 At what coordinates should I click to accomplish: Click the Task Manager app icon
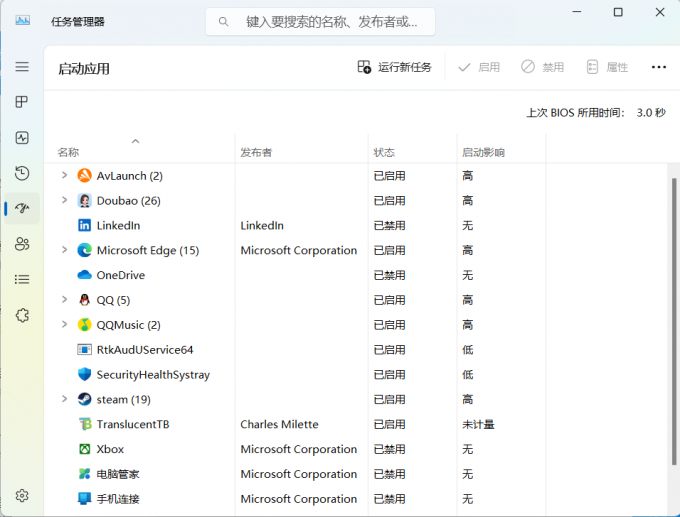tap(23, 20)
